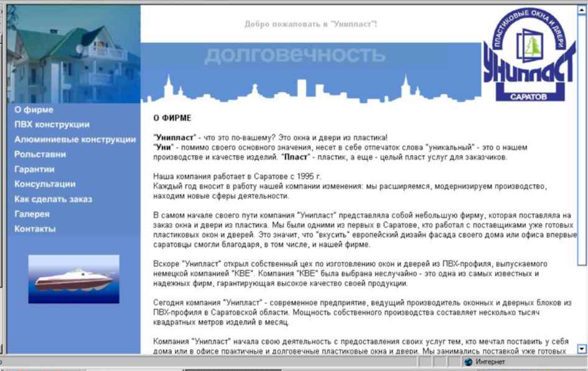The height and width of the screenshot is (371, 588).
Task: Open the "Гарантии" page
Action: click(34, 169)
